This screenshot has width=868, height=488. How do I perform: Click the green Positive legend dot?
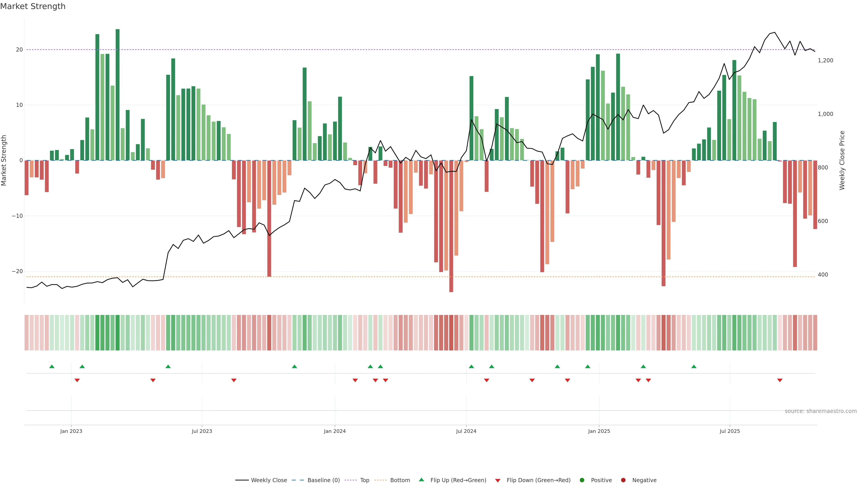(582, 480)
